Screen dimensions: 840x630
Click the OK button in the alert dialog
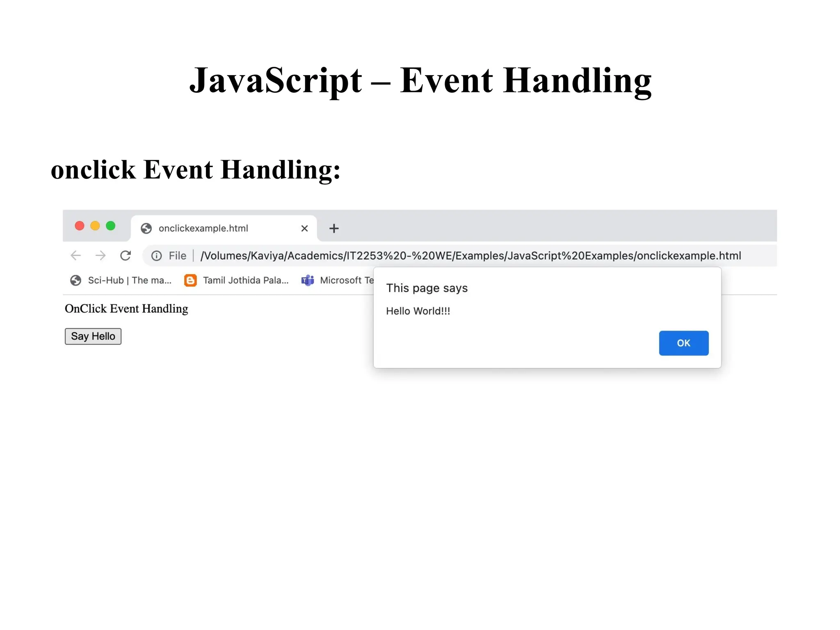683,343
